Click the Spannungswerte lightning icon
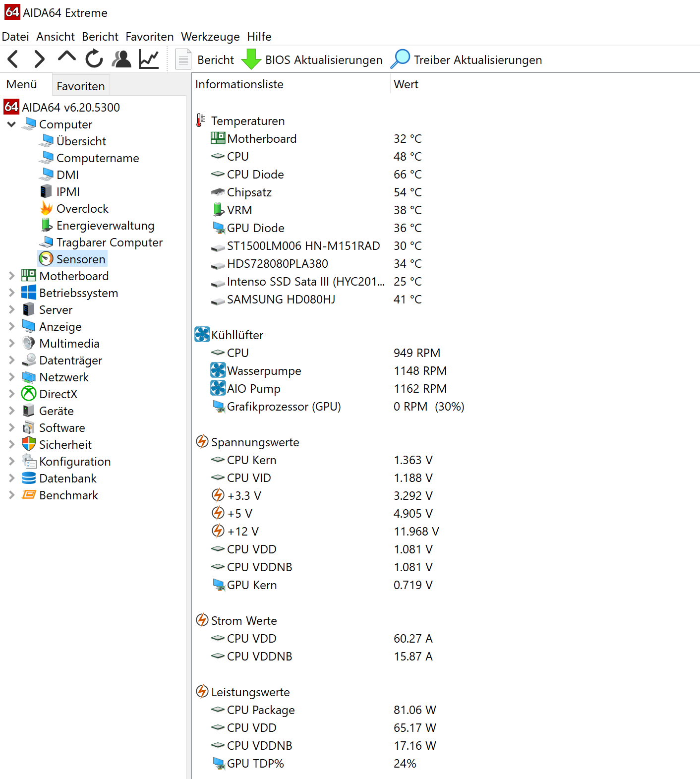Screen dimensions: 700x779 [x=202, y=441]
